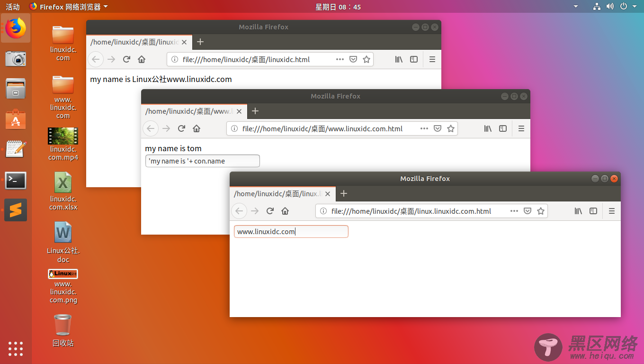
Task: Open new tab in linux.linuxidc.com.html window
Action: point(344,193)
